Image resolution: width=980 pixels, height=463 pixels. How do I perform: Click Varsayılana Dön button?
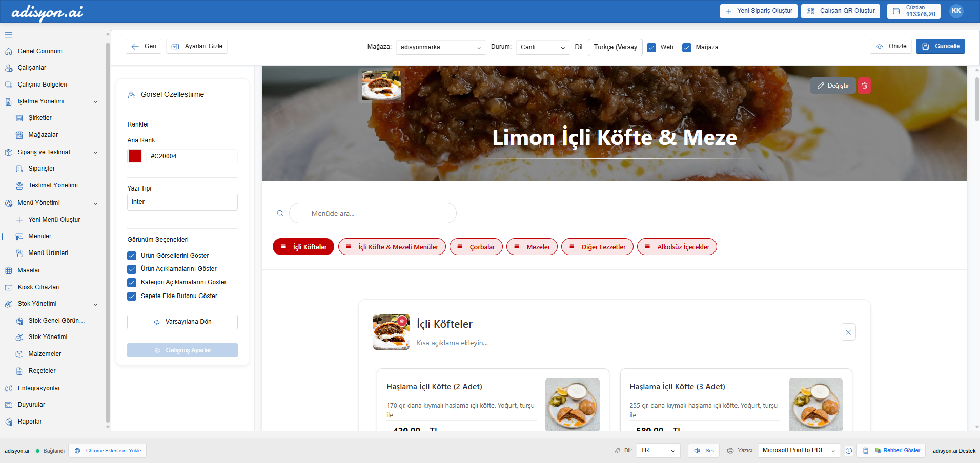(182, 322)
